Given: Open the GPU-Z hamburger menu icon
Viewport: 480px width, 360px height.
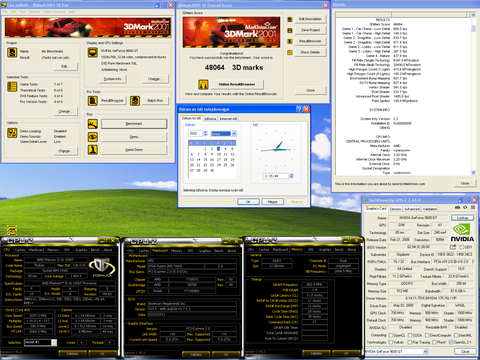Looking at the screenshot, I should tap(473, 207).
